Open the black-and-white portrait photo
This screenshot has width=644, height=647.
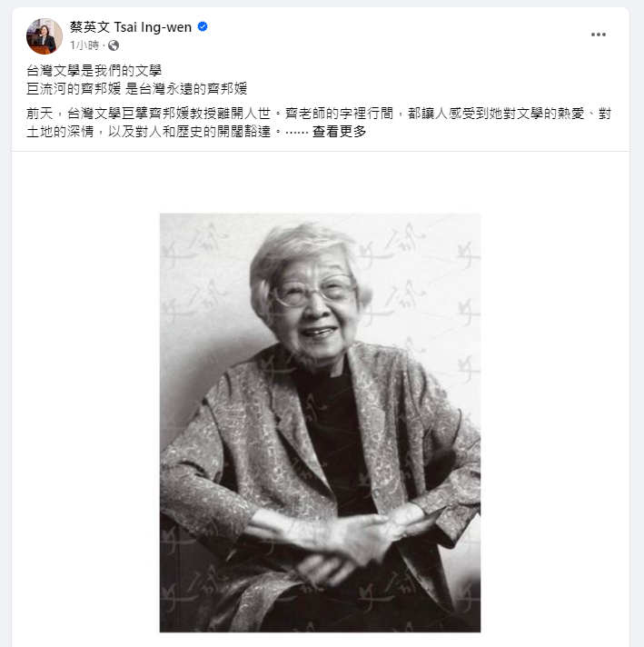(320, 423)
